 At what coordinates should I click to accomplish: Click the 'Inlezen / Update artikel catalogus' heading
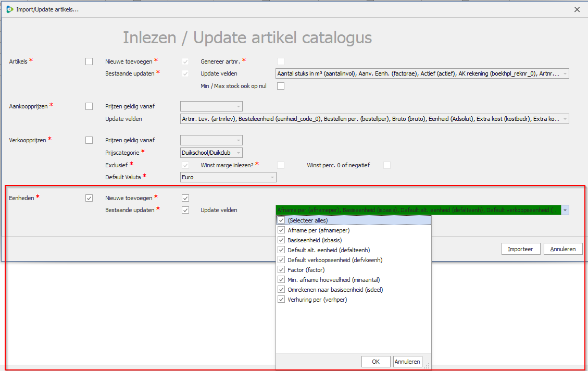point(247,38)
